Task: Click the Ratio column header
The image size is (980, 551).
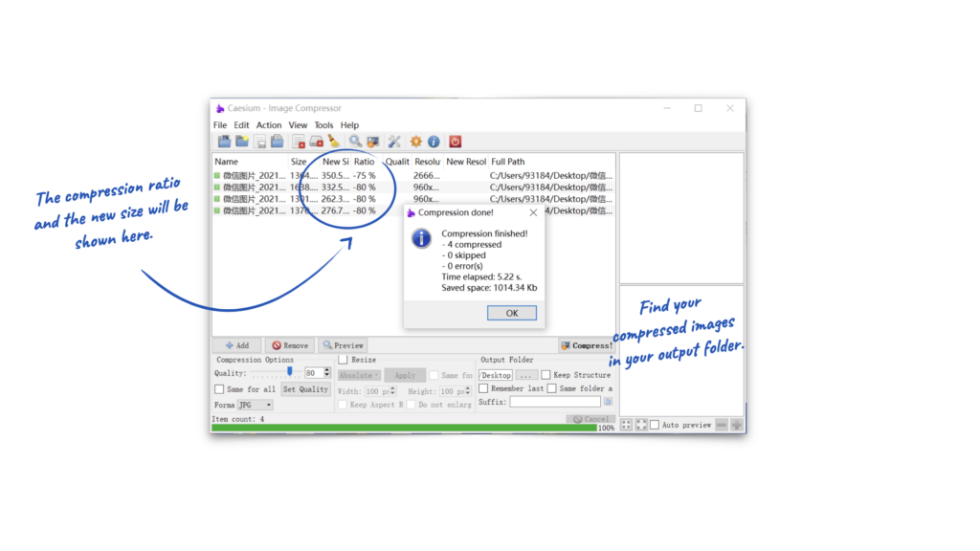Action: tap(367, 161)
